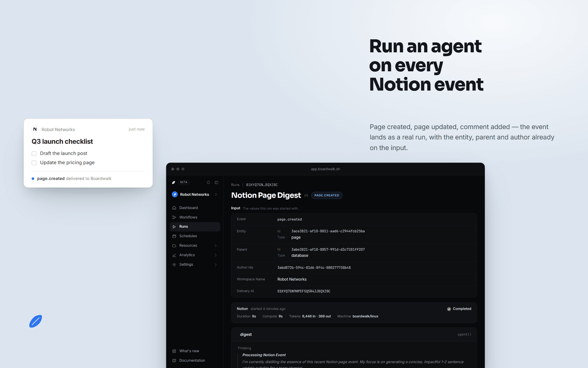
Task: Click the Settings gear icon
Action: point(174,265)
